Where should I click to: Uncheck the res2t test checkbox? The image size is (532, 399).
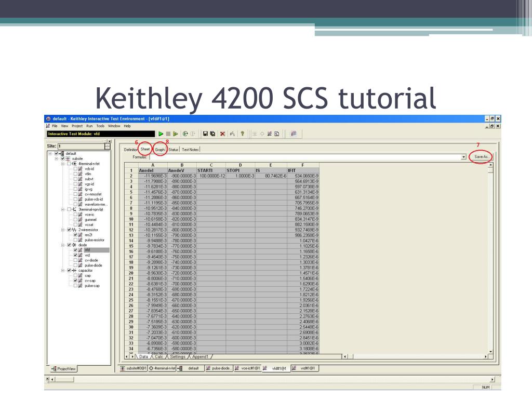tap(75, 235)
